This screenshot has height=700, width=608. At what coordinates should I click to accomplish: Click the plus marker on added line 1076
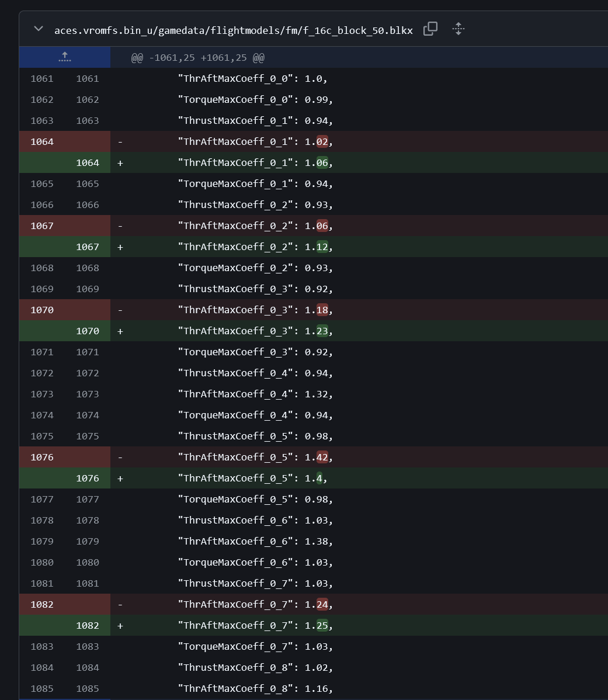pos(120,478)
